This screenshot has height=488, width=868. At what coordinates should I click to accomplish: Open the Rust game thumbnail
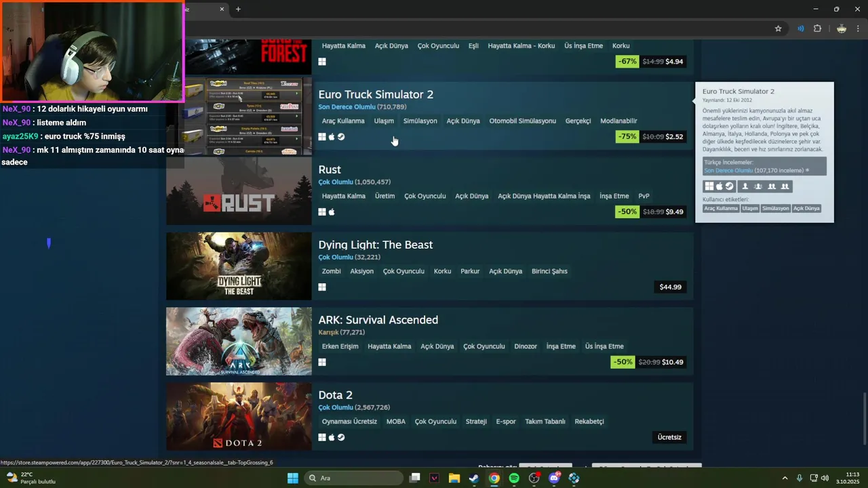[239, 191]
